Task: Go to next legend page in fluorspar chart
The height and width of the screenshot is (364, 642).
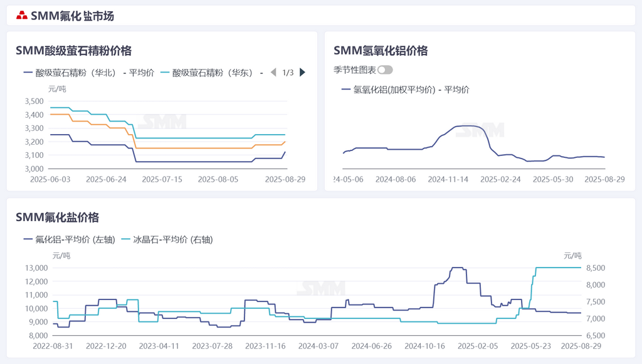Action: pos(303,73)
